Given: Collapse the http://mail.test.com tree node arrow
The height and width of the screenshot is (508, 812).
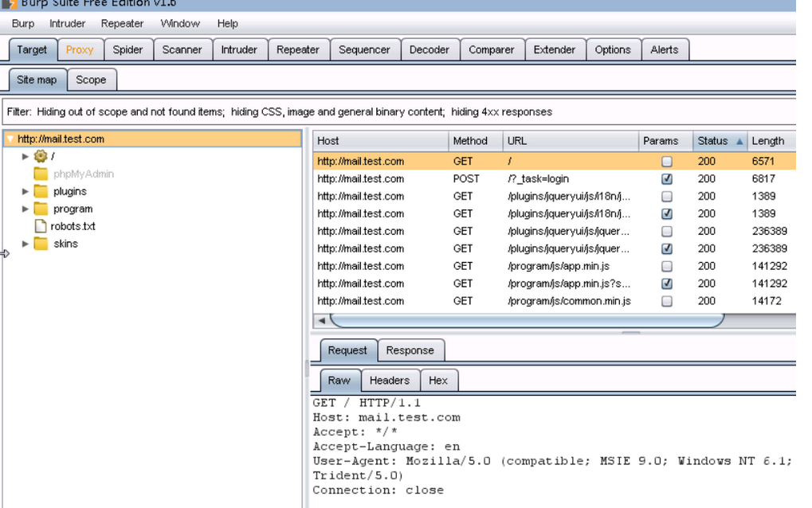Looking at the screenshot, I should pyautogui.click(x=10, y=139).
